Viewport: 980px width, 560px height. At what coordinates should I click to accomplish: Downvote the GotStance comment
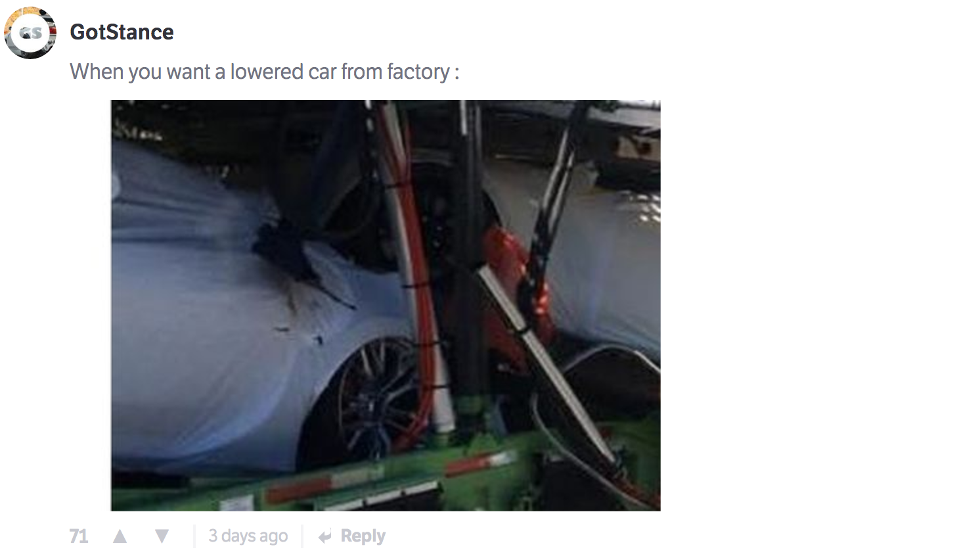[162, 536]
